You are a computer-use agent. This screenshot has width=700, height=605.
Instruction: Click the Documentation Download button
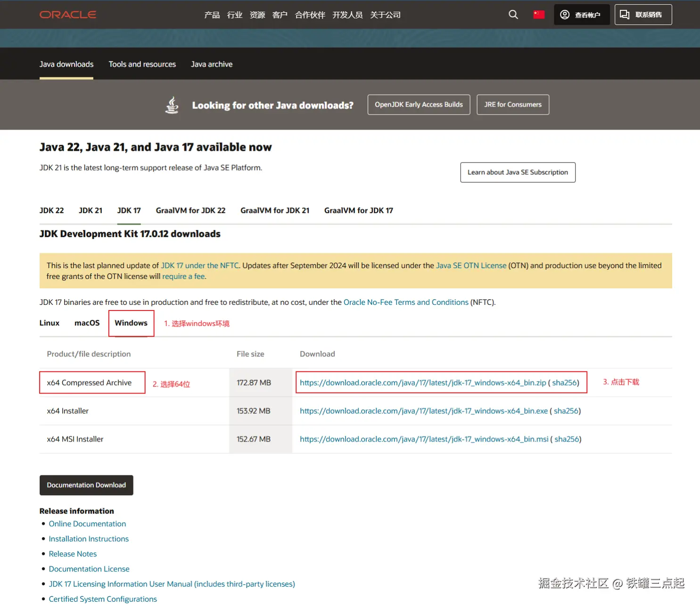click(86, 485)
